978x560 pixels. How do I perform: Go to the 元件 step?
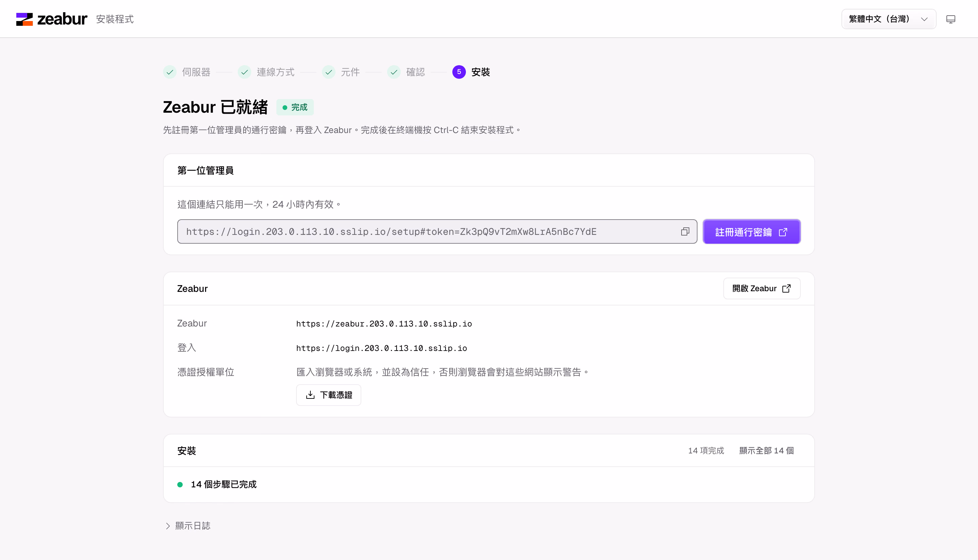tap(341, 72)
